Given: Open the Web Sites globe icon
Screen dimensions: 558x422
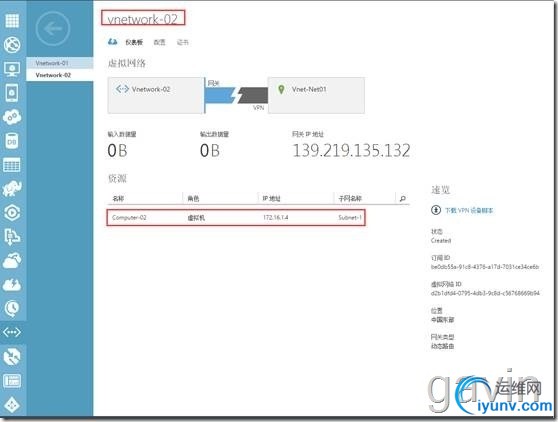Looking at the screenshot, I should point(12,44).
